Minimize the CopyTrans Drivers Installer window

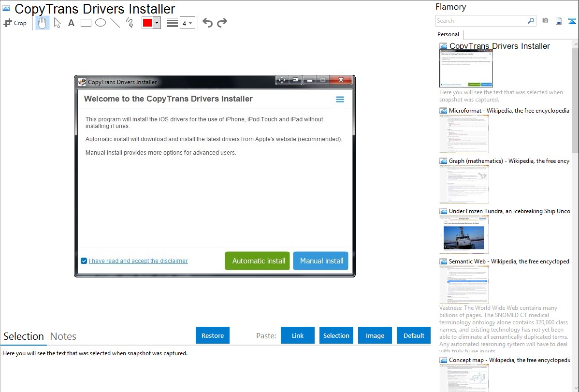click(x=309, y=80)
